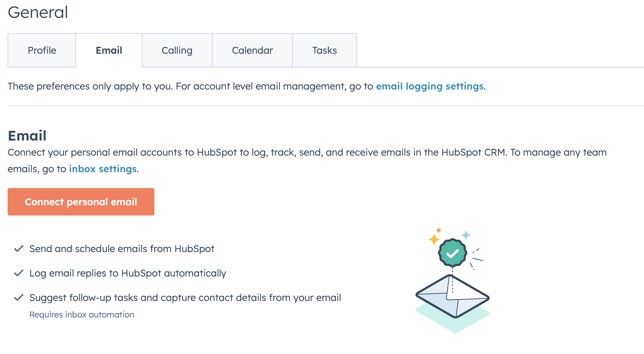Screen dimensions: 644x354
Task: Go to the Tasks tab
Action: (x=324, y=50)
